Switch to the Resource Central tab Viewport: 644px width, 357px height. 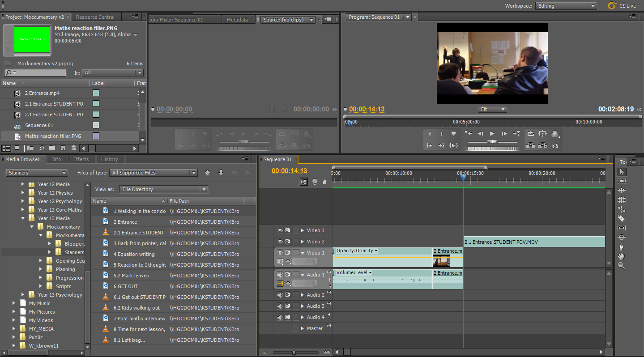95,17
